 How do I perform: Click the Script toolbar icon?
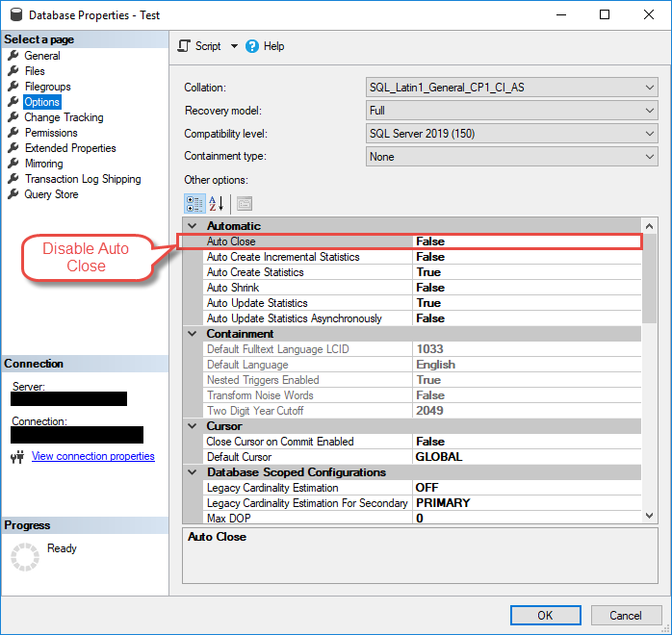pyautogui.click(x=185, y=46)
